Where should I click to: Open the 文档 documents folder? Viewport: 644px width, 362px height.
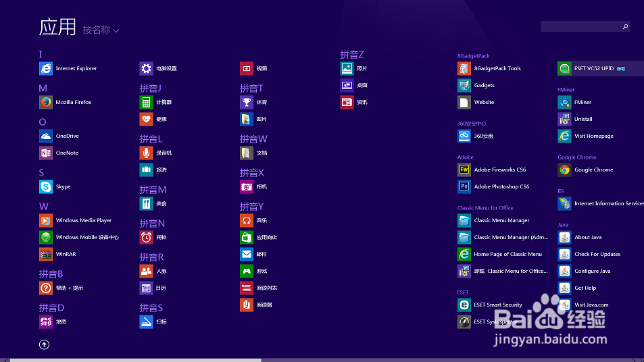254,153
